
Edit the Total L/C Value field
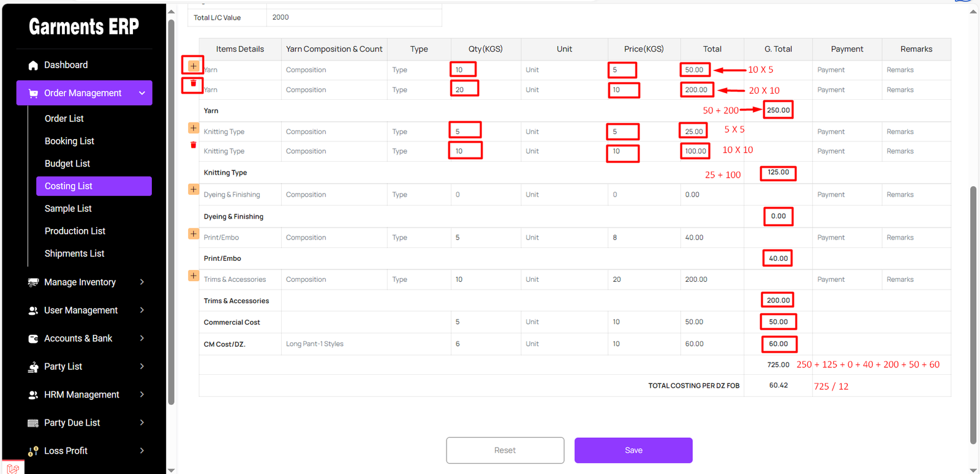pyautogui.click(x=353, y=17)
